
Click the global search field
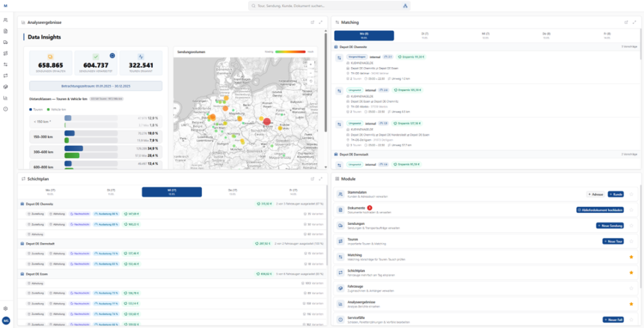329,6
